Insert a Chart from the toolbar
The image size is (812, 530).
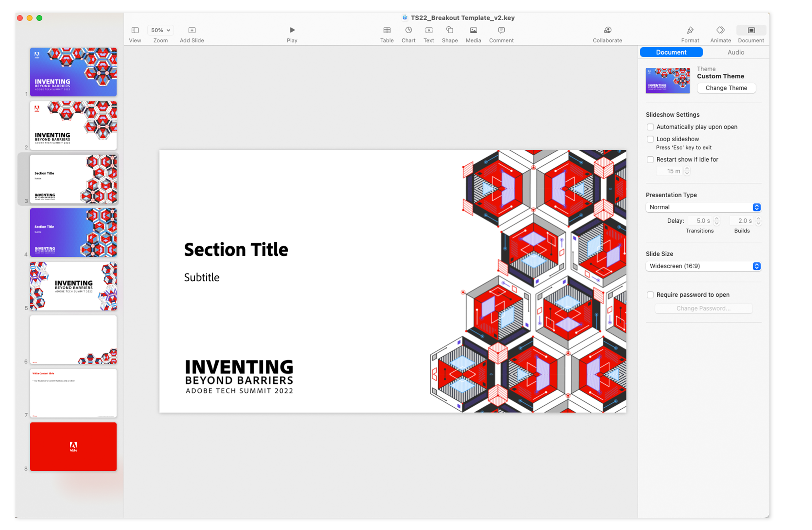point(408,30)
